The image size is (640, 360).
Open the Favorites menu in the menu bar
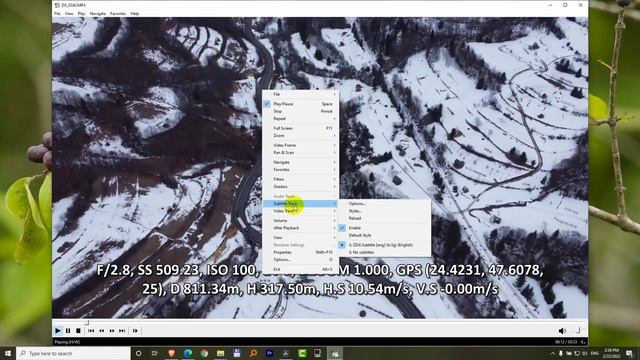coord(118,13)
